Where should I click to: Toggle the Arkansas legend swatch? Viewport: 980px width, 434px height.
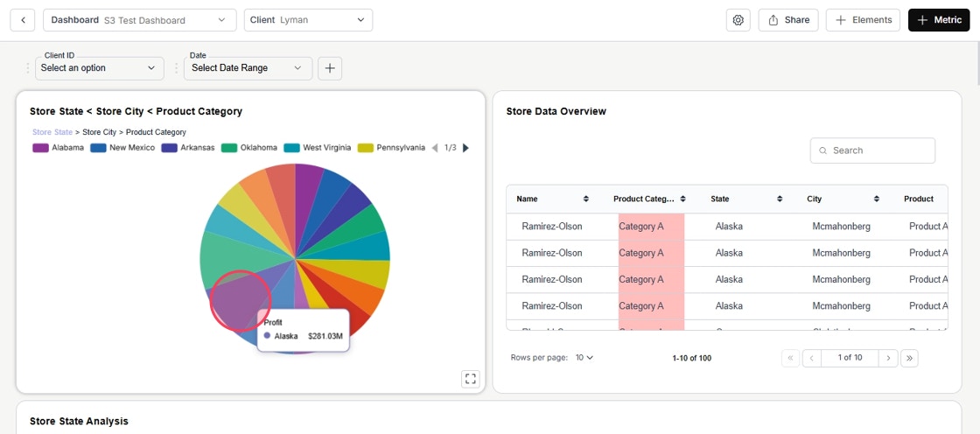170,148
